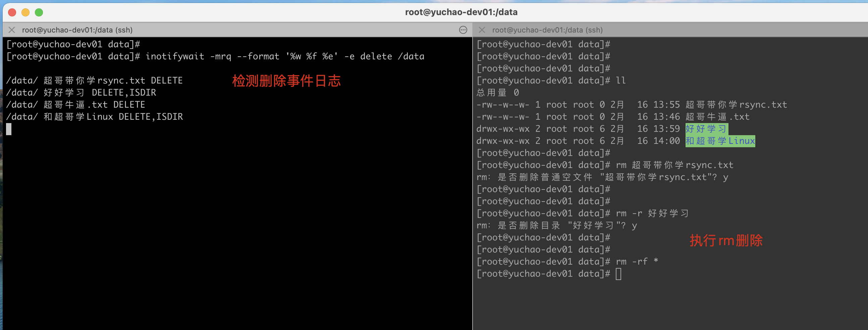Click the window title root@yuchao-dev01:/data
This screenshot has height=330, width=868.
[461, 12]
